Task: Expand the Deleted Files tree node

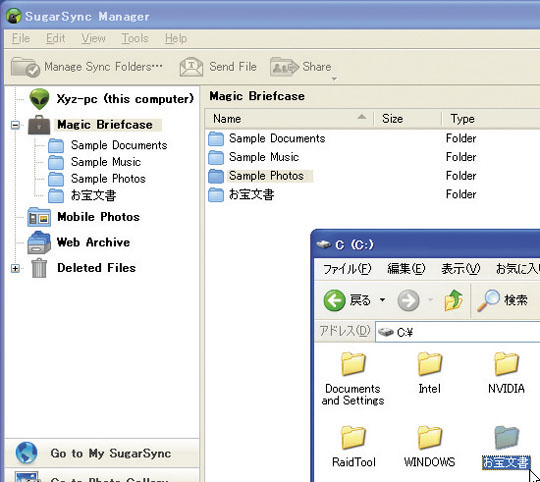Action: 15,268
